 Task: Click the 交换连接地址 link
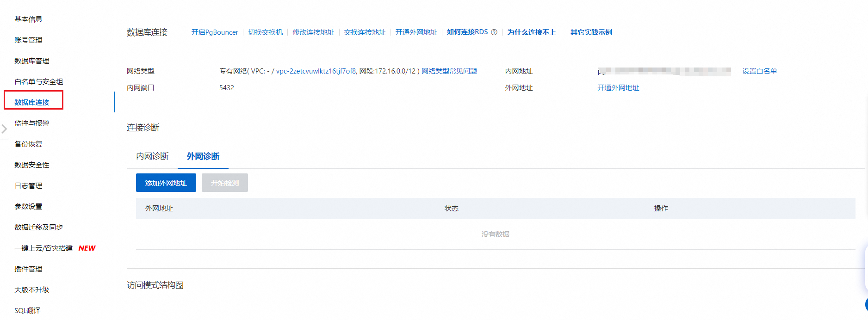click(365, 32)
